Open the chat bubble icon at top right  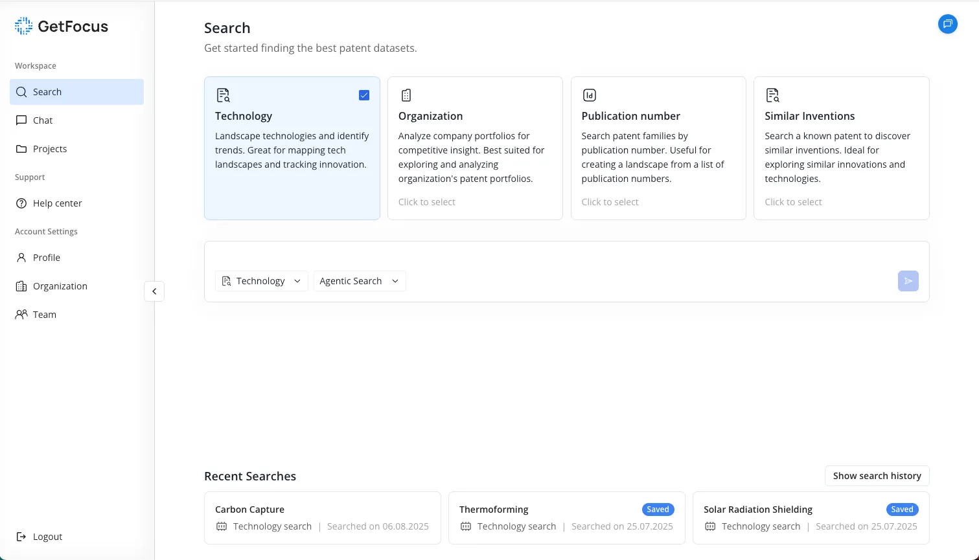[947, 24]
